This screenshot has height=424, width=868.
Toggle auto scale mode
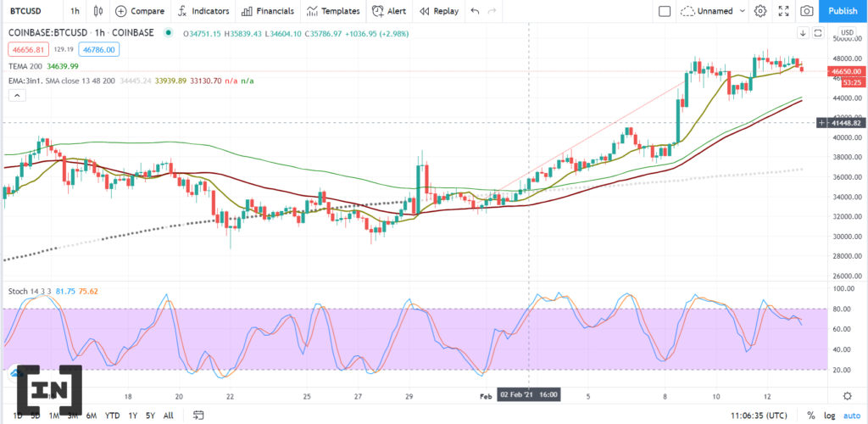852,416
